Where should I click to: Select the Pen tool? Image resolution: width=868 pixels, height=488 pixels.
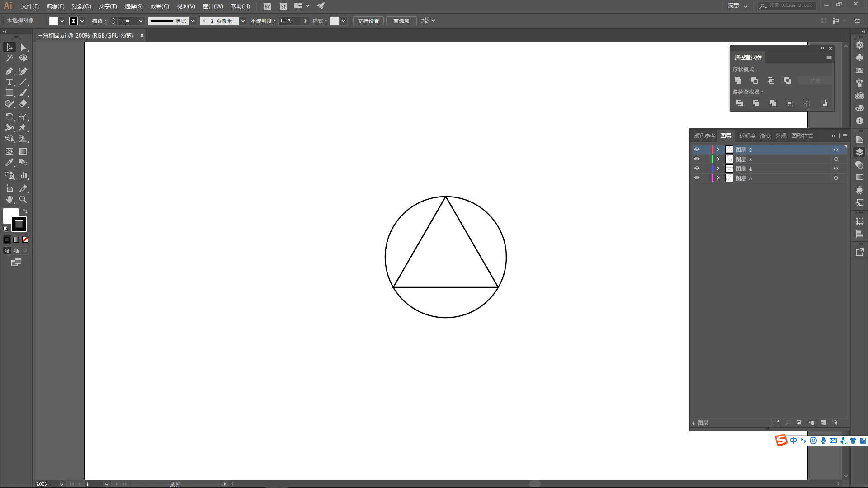click(x=9, y=71)
